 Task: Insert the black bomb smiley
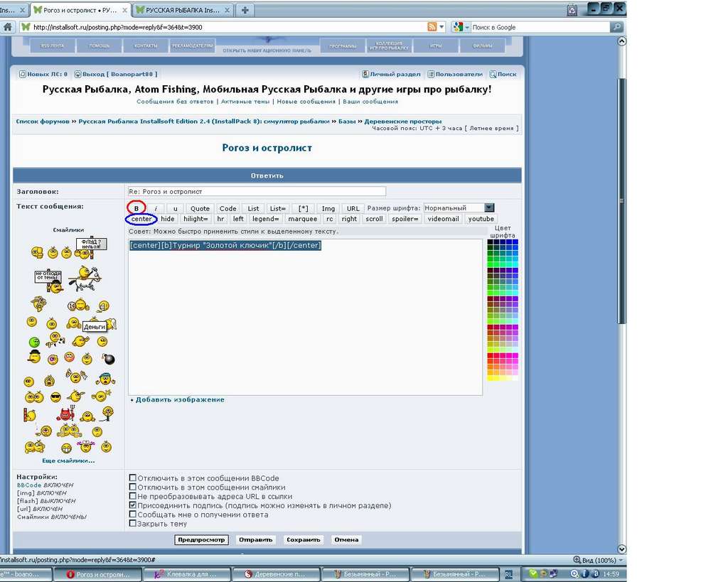pos(109,359)
